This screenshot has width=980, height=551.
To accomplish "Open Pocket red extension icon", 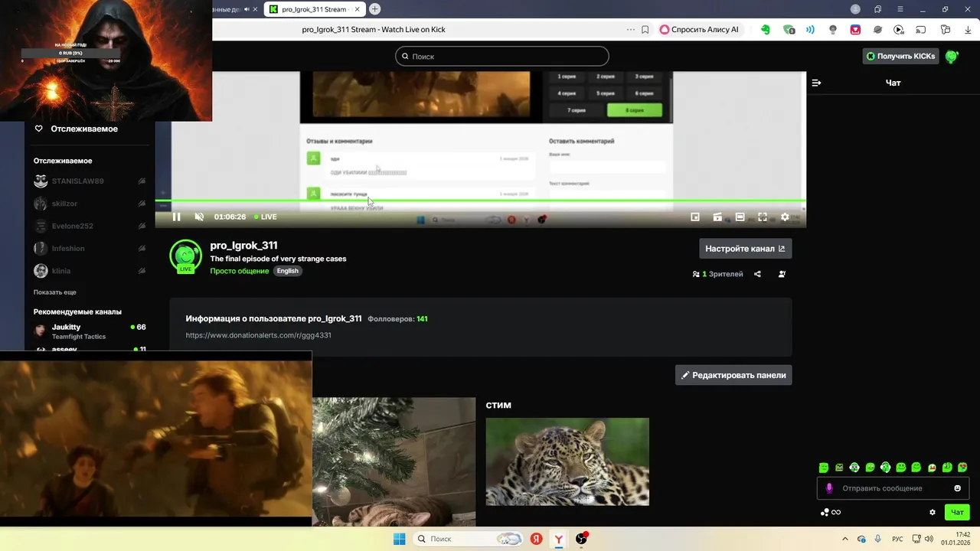I will coord(855,30).
